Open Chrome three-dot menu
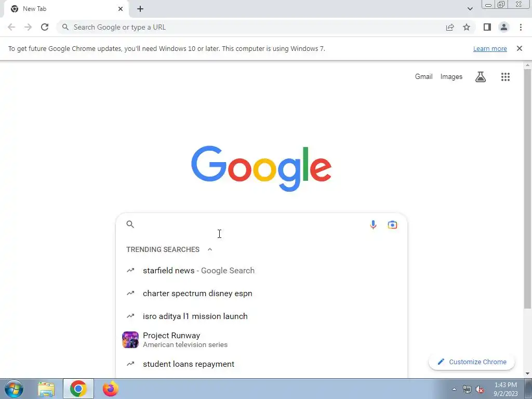532x399 pixels. click(521, 27)
